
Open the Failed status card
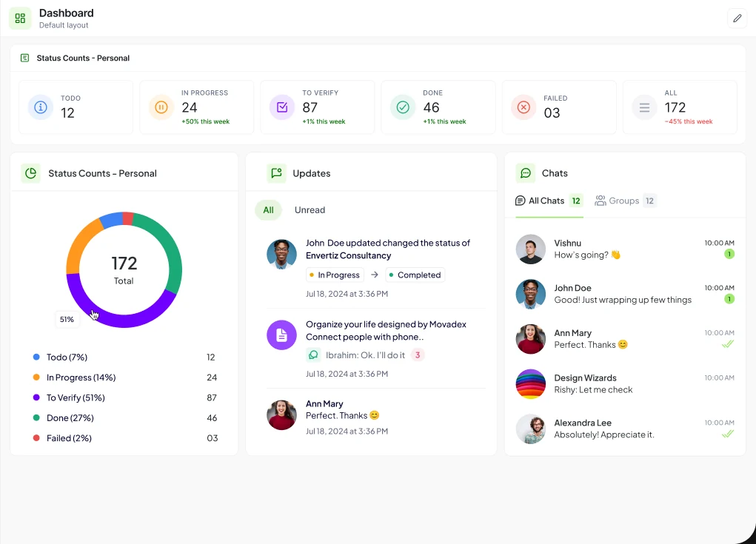pyautogui.click(x=559, y=107)
